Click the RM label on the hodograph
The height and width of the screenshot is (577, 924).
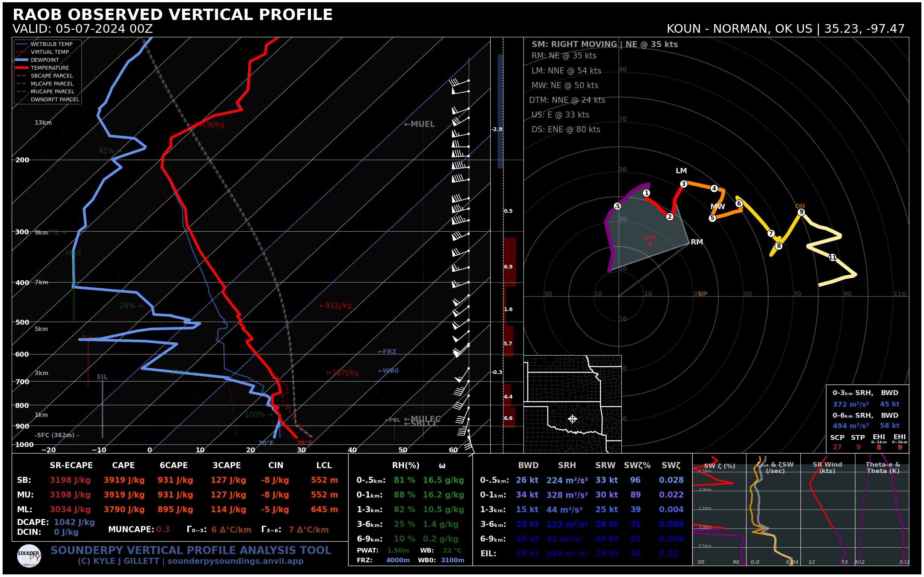point(697,242)
